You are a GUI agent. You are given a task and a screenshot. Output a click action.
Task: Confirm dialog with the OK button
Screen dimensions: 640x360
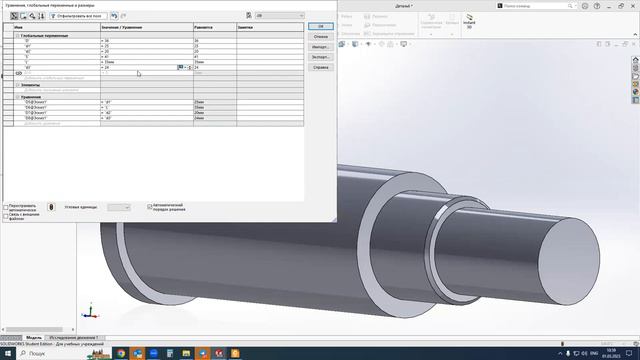pos(321,26)
